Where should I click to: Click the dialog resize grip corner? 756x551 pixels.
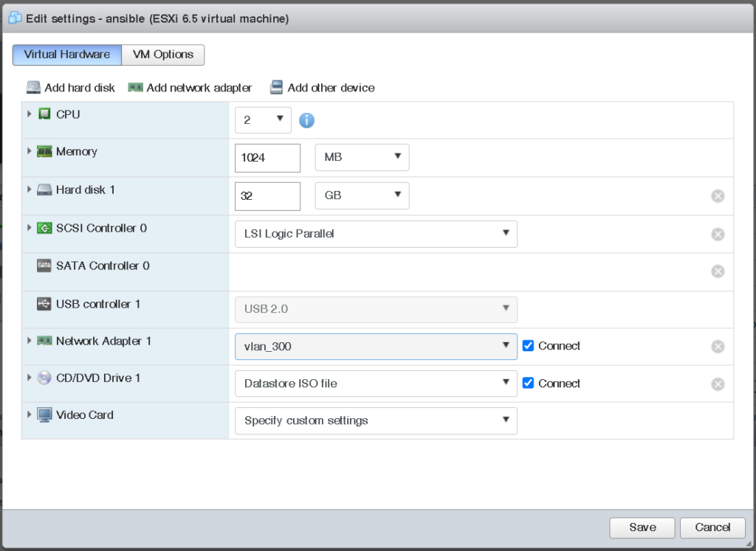pos(749,544)
